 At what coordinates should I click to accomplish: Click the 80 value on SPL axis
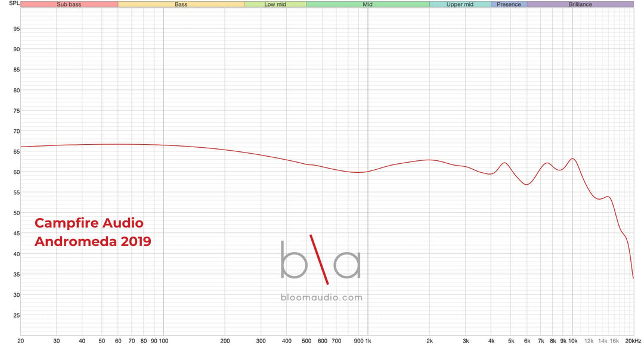point(17,90)
